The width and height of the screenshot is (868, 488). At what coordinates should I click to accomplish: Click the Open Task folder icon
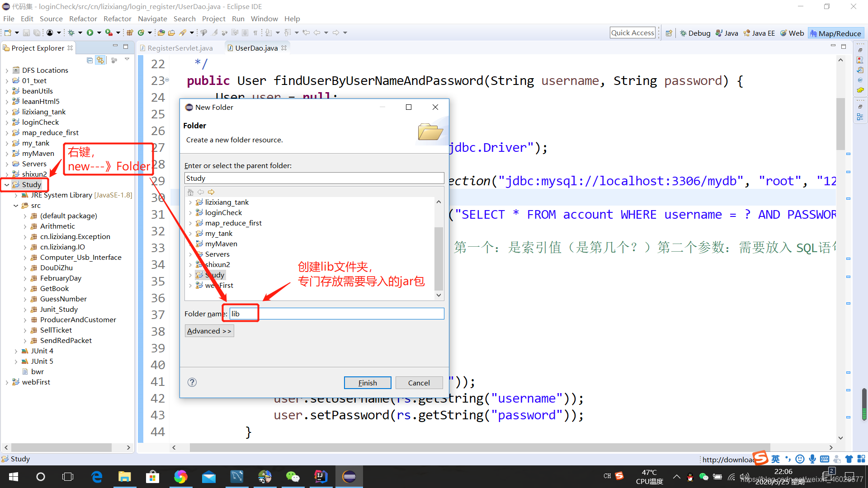pyautogui.click(x=171, y=33)
